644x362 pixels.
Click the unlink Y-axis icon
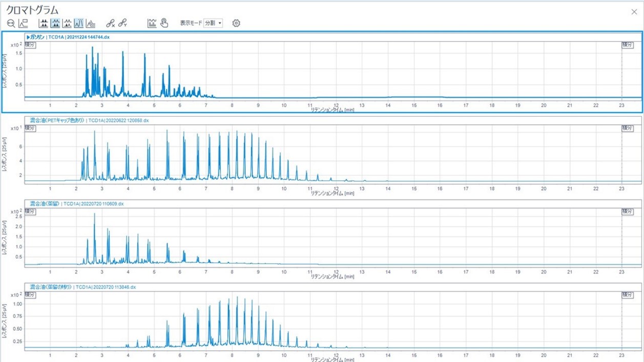(x=122, y=23)
